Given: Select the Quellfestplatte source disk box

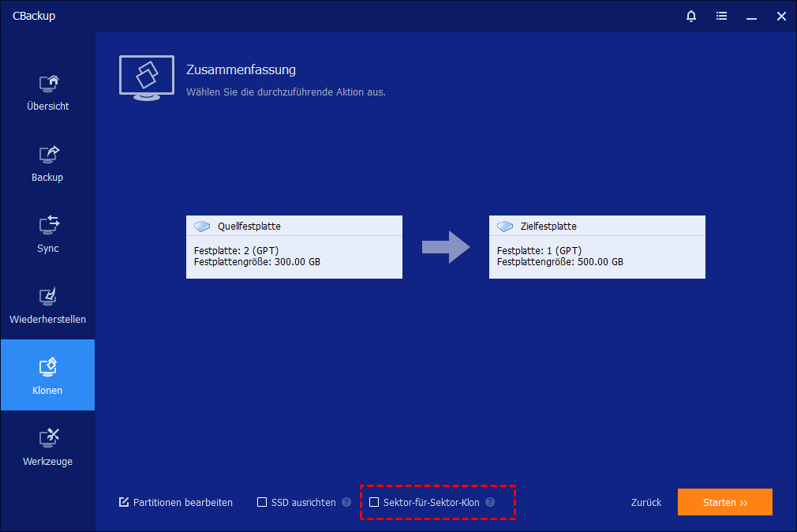Looking at the screenshot, I should tap(294, 247).
